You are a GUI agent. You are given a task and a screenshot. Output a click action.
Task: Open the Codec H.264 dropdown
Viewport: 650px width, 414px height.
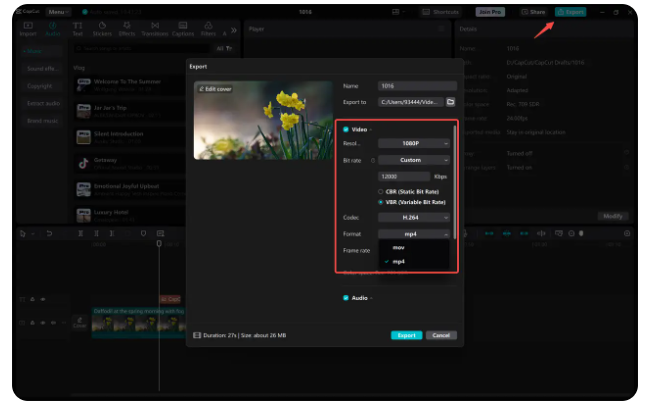[413, 217]
